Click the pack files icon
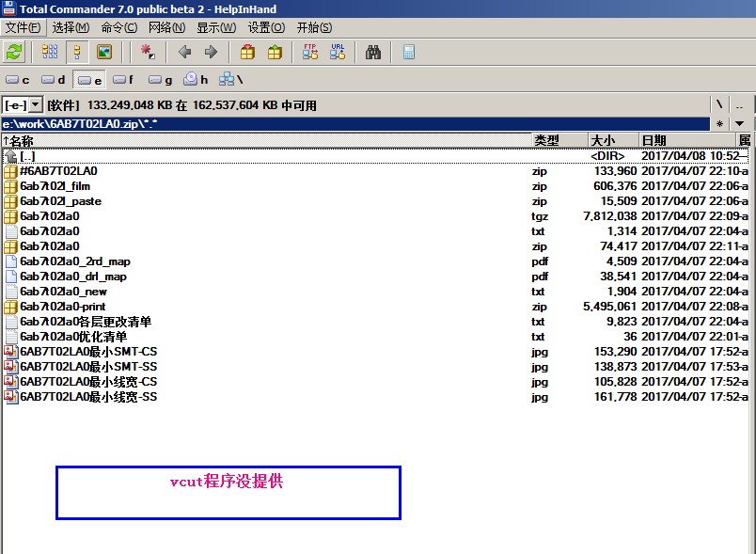The height and width of the screenshot is (554, 756). point(247,52)
